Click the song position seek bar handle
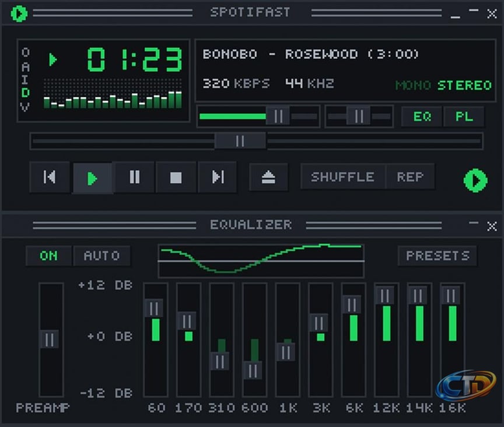The width and height of the screenshot is (504, 427). click(240, 141)
